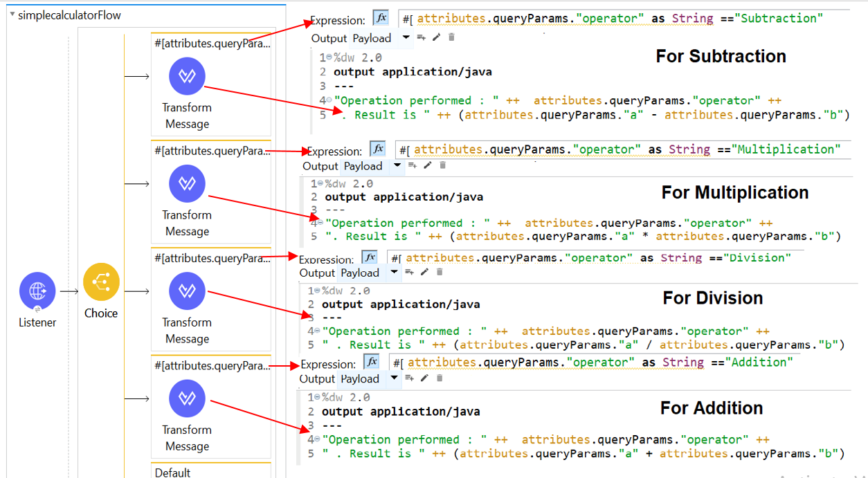Image resolution: width=868 pixels, height=478 pixels.
Task: Open Output Payload dropdown in the Division script
Action: coord(394,273)
